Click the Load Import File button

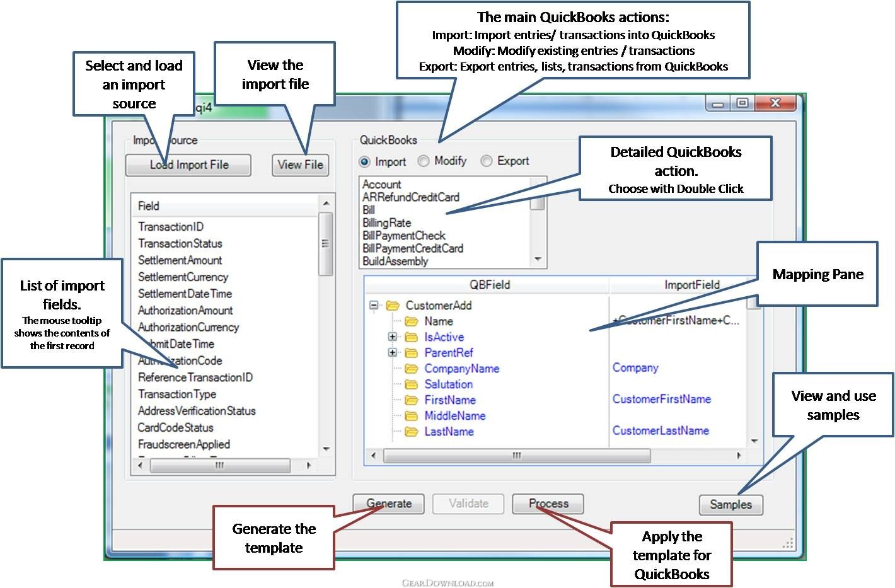[x=188, y=165]
